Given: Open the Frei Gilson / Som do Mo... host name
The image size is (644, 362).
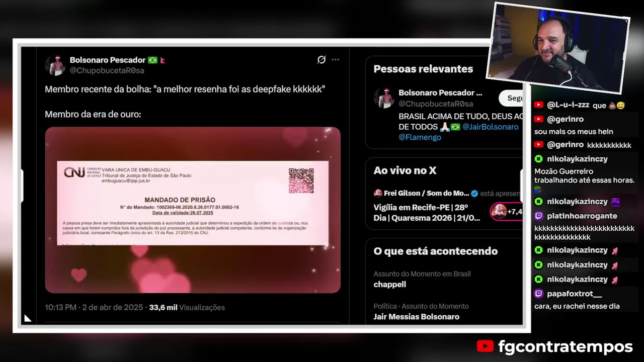Looking at the screenshot, I should 426,193.
